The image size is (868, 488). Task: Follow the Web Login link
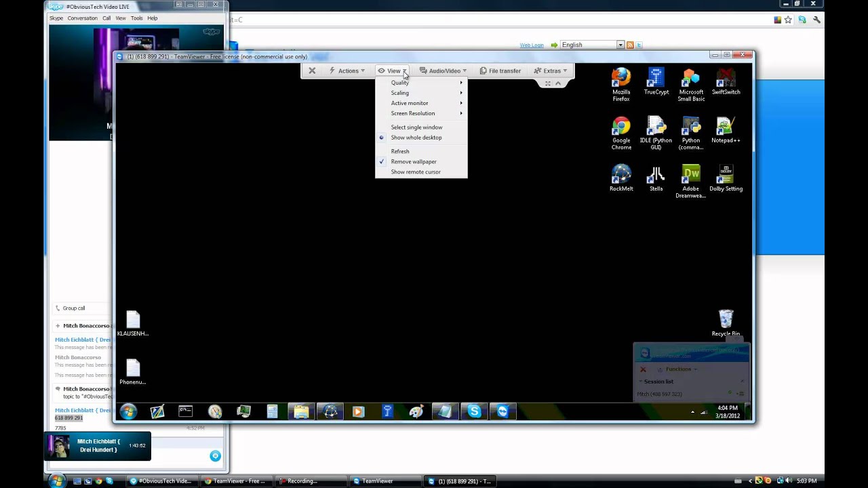(532, 45)
